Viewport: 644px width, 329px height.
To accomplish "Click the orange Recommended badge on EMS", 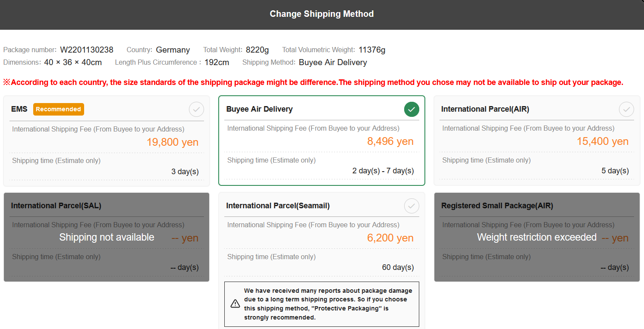I will (59, 109).
